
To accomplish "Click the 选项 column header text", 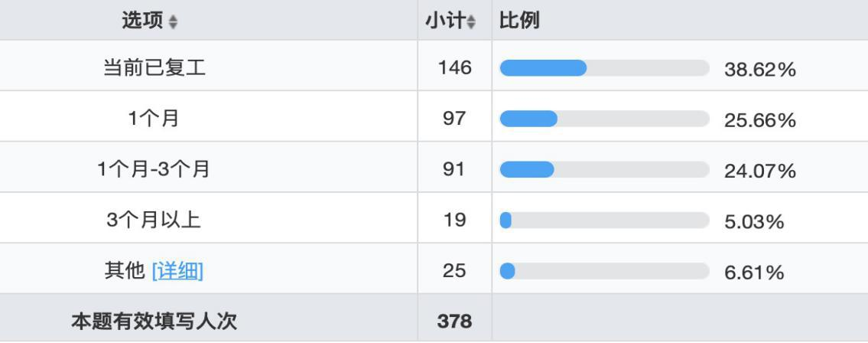I will click(x=143, y=21).
